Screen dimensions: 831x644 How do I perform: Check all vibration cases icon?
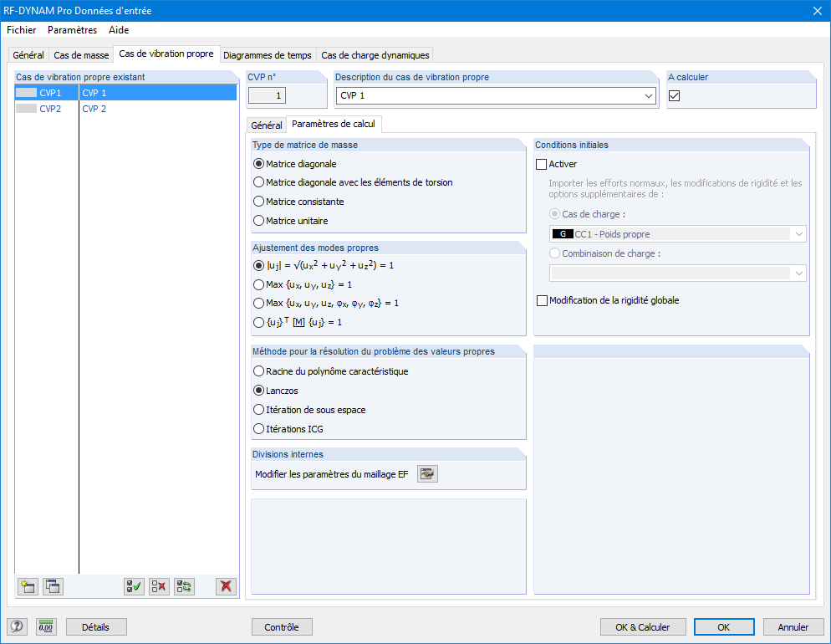pyautogui.click(x=134, y=586)
